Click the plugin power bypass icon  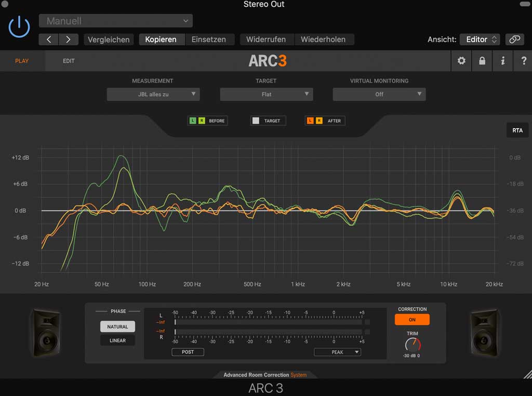(19, 26)
